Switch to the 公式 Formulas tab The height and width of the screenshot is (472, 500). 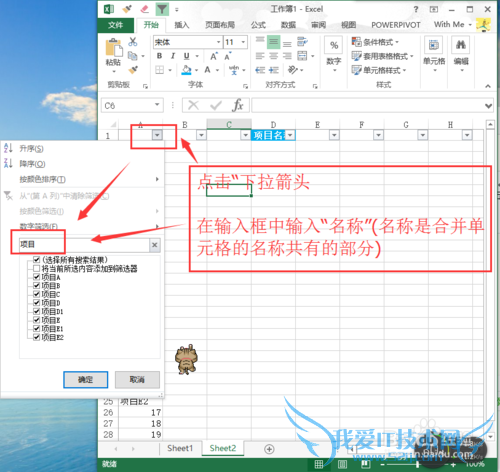click(258, 25)
